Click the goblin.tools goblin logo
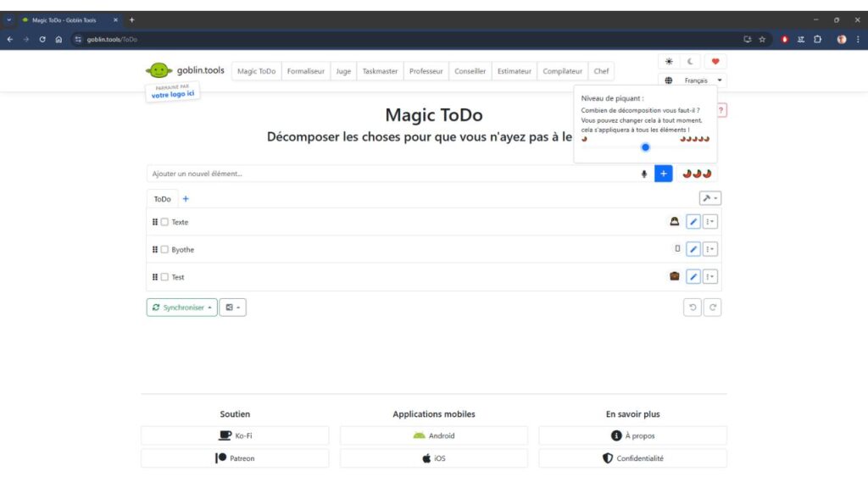The image size is (868, 488). click(159, 70)
